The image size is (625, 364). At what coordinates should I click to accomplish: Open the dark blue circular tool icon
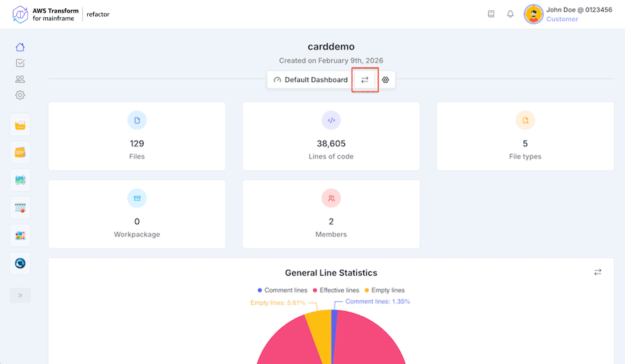click(20, 263)
